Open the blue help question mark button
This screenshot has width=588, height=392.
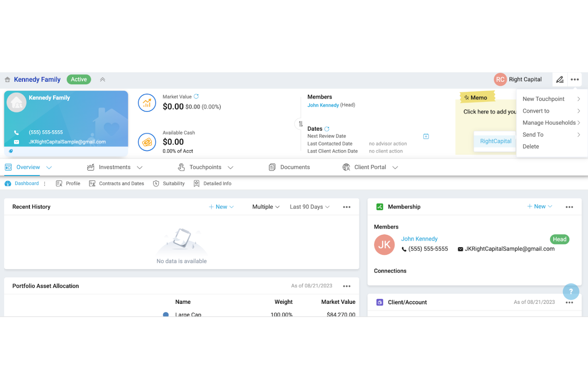(571, 292)
